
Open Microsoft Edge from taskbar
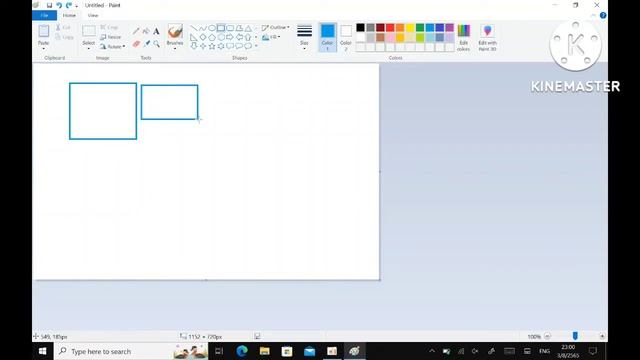click(242, 351)
